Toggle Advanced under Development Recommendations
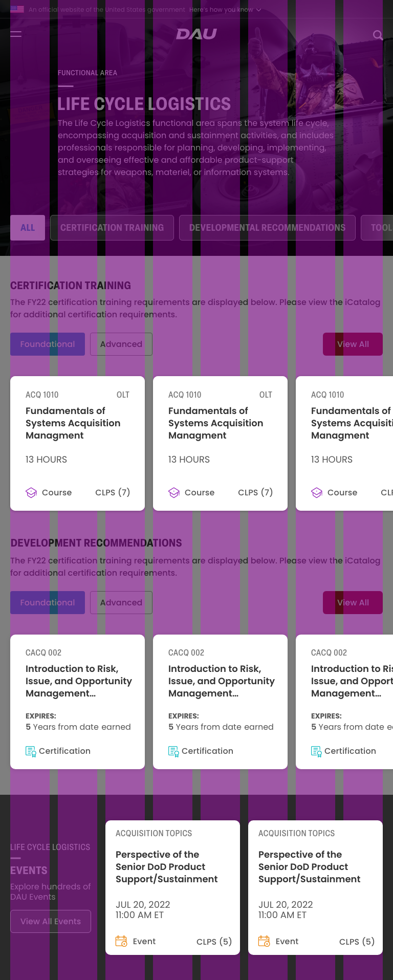This screenshot has height=980, width=393. coord(121,603)
